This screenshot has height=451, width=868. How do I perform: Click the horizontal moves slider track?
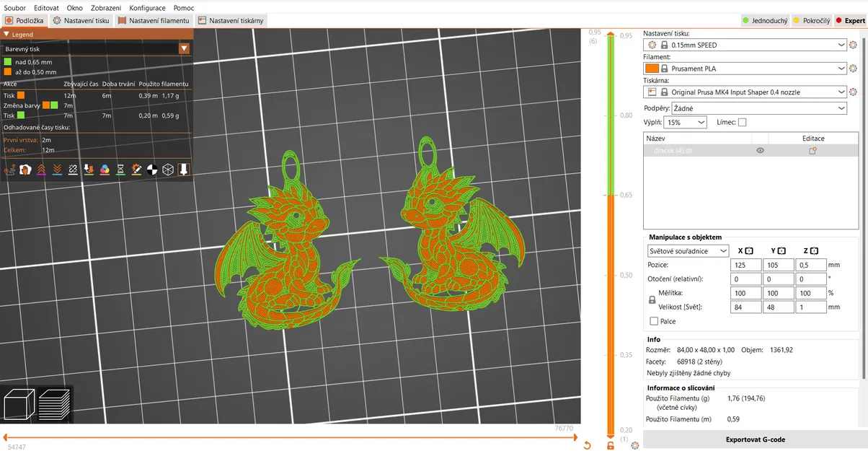[288, 437]
